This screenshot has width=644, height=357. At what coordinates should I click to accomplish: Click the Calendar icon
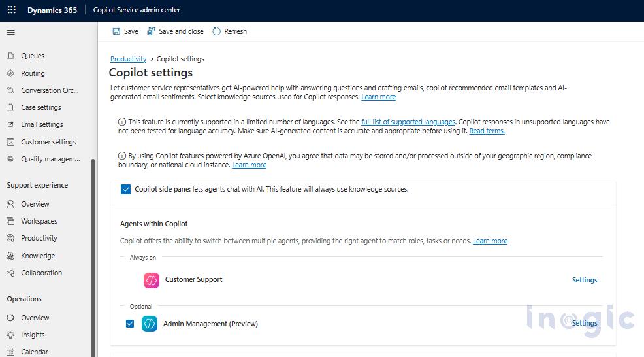[10, 352]
